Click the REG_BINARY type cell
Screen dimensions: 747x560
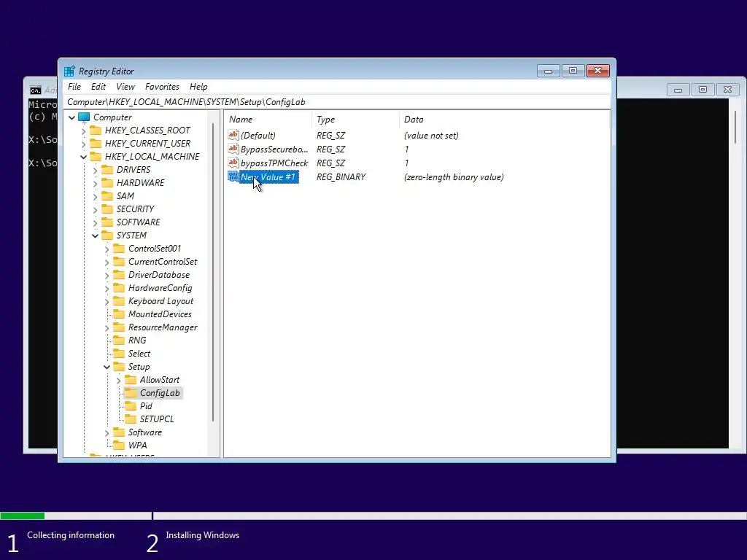pos(341,177)
